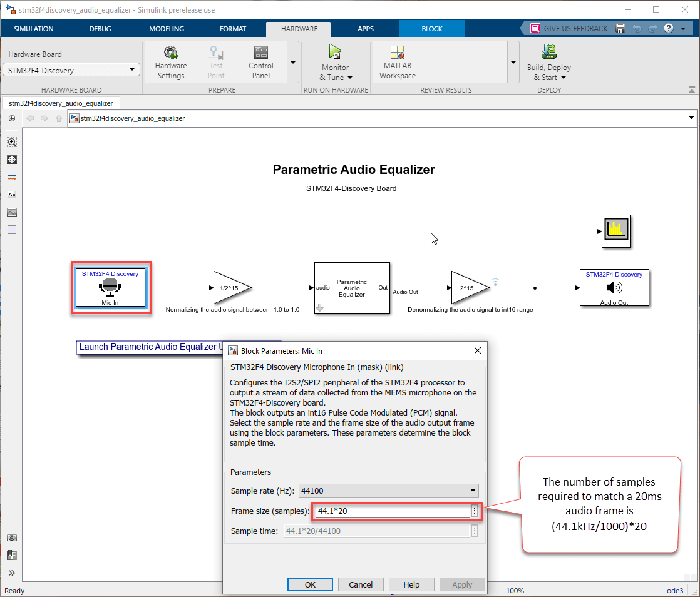Click the Monitor & Tune run icon
The image size is (700, 597).
(335, 52)
